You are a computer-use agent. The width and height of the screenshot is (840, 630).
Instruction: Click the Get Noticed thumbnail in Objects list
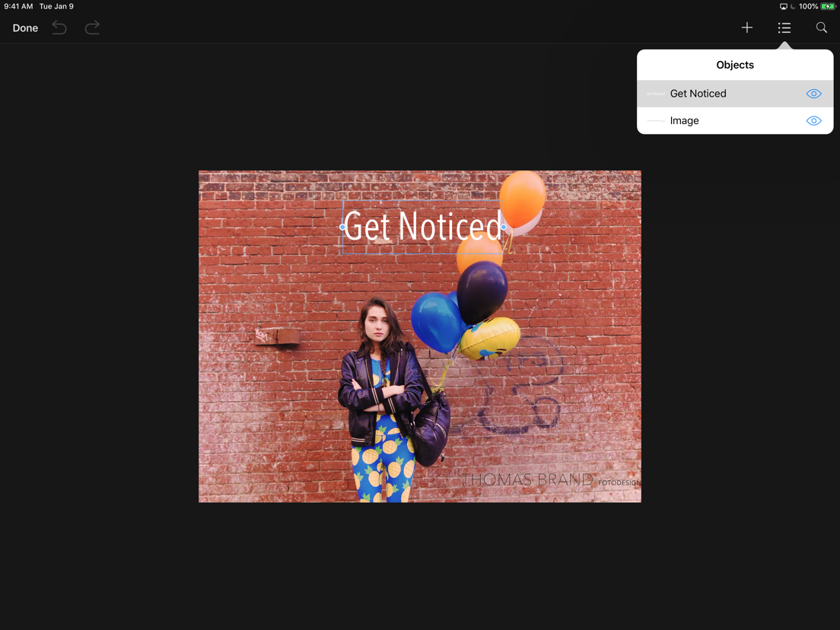coord(656,94)
